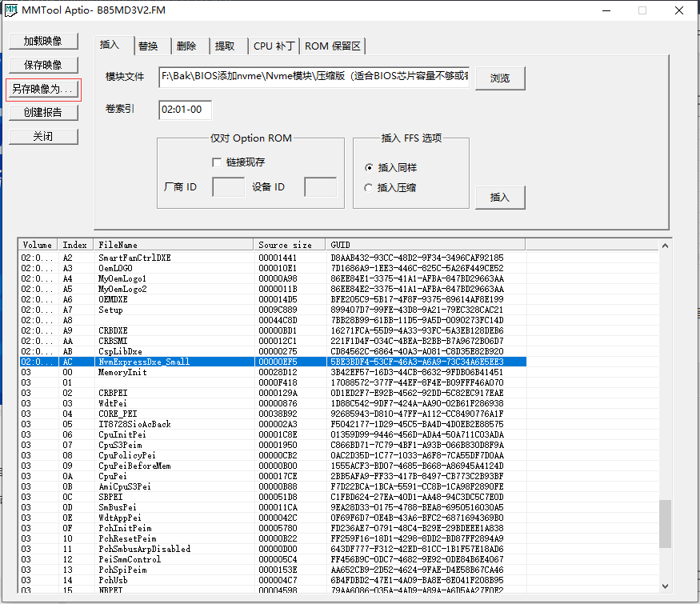
Task: Click the MMTool application icon in title bar
Action: pos(12,10)
